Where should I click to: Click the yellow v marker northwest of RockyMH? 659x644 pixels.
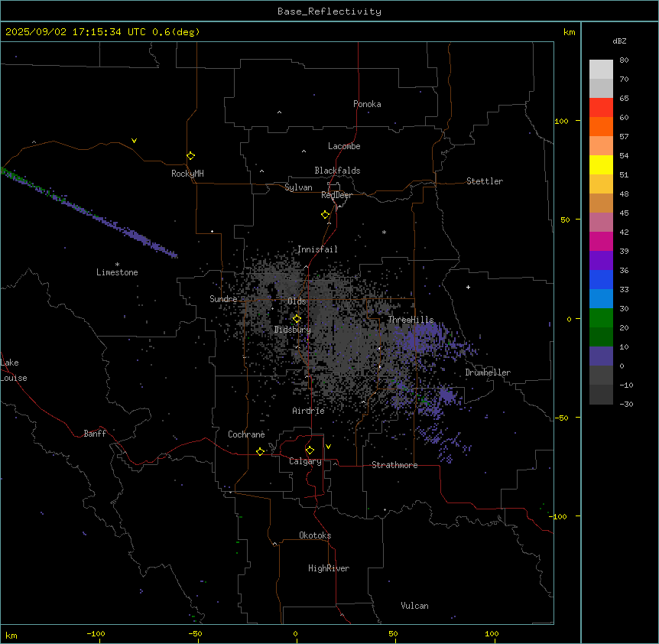click(134, 141)
